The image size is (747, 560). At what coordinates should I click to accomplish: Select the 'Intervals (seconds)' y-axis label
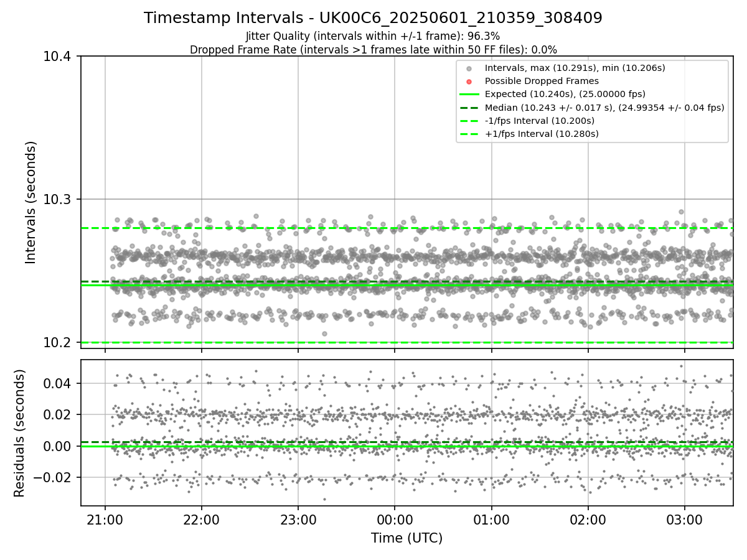coord(31,202)
